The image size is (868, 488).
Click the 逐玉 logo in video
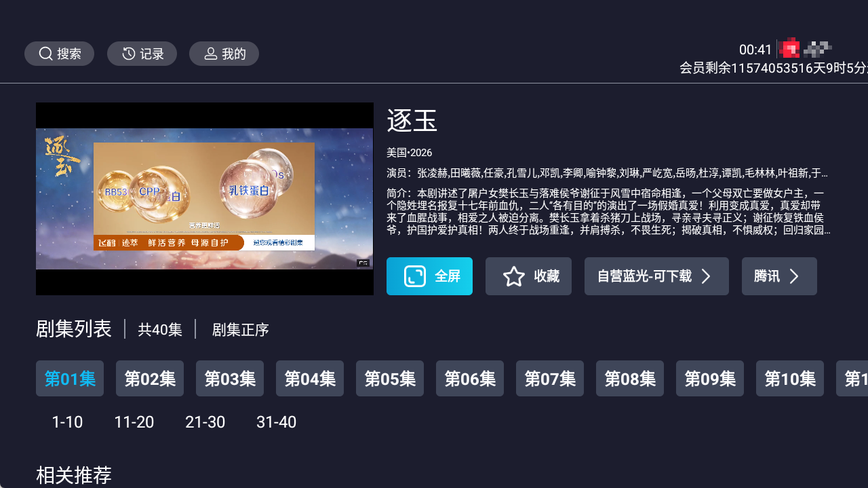(x=62, y=157)
